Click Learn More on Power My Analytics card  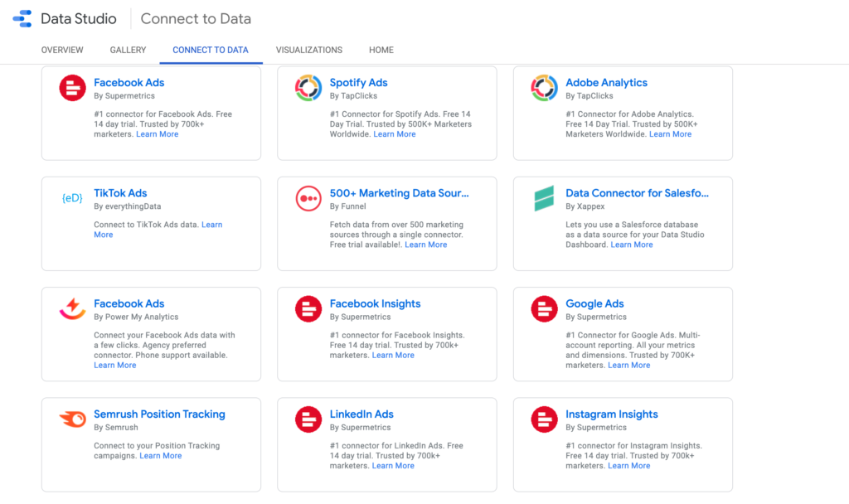point(114,365)
